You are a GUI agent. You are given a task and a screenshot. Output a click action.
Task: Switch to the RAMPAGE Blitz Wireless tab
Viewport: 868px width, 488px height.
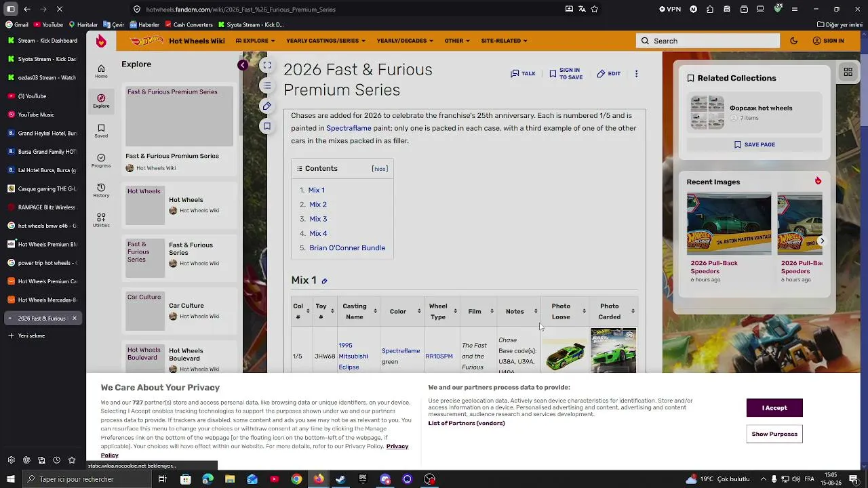coord(42,207)
